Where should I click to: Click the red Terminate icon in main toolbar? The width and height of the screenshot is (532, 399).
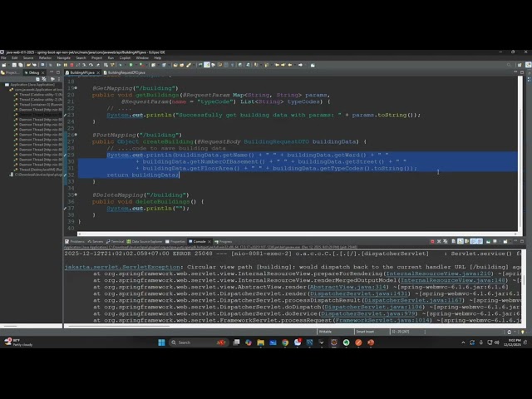click(71, 65)
